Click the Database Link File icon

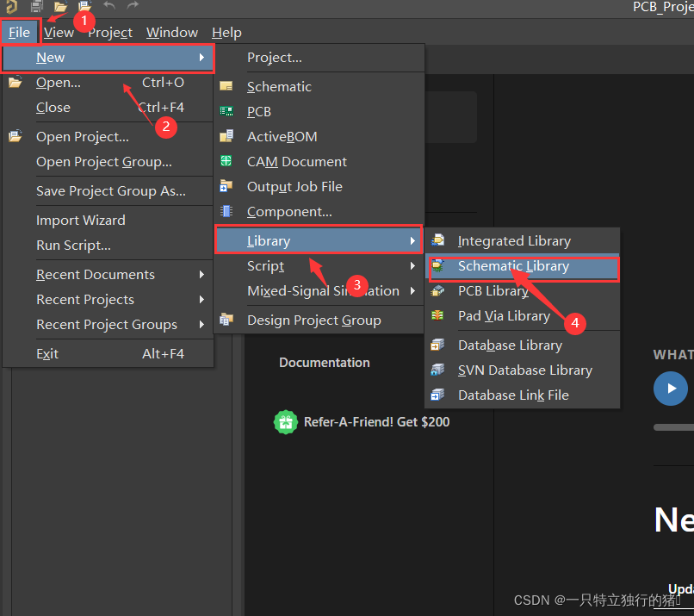click(437, 395)
